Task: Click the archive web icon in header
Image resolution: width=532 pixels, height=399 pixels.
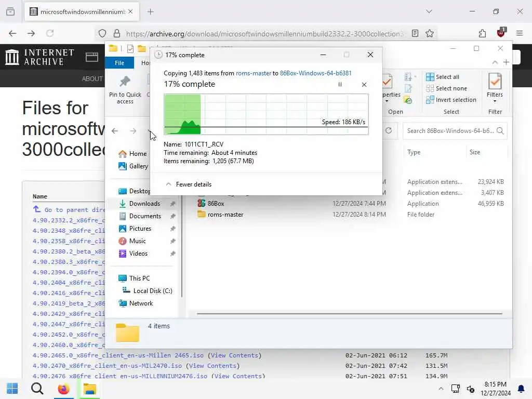Action: (x=91, y=57)
